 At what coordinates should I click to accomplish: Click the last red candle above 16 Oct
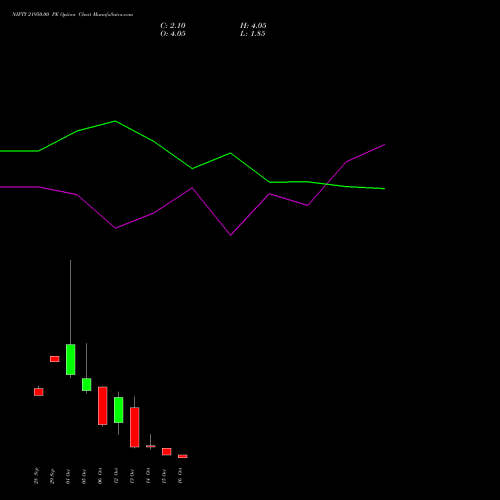pos(183,456)
